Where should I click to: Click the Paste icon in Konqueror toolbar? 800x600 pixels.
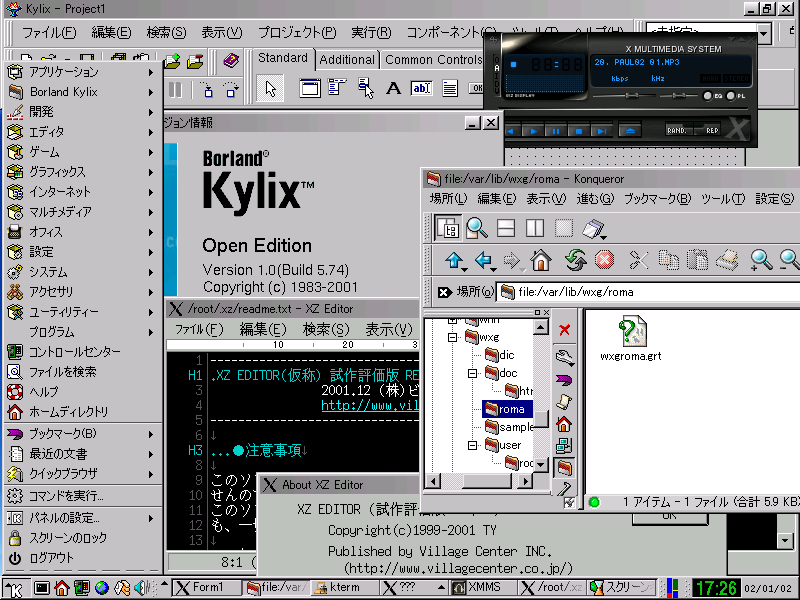click(x=697, y=261)
